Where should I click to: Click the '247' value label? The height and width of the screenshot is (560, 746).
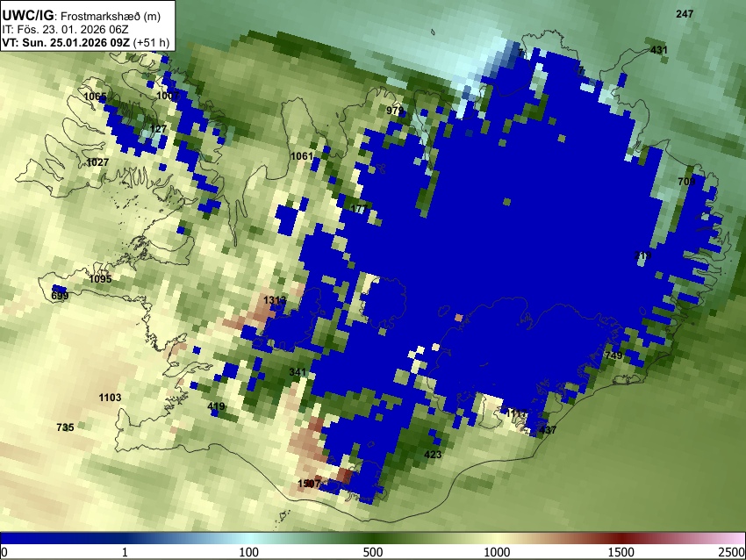tap(685, 14)
